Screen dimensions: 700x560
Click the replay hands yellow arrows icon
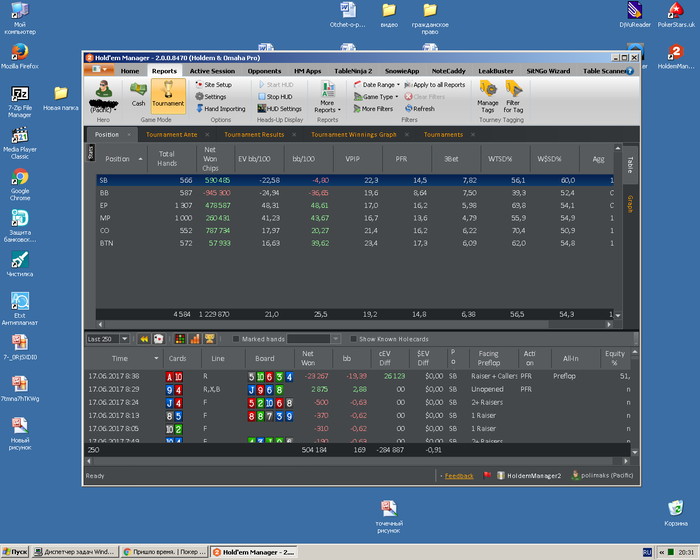click(x=144, y=339)
